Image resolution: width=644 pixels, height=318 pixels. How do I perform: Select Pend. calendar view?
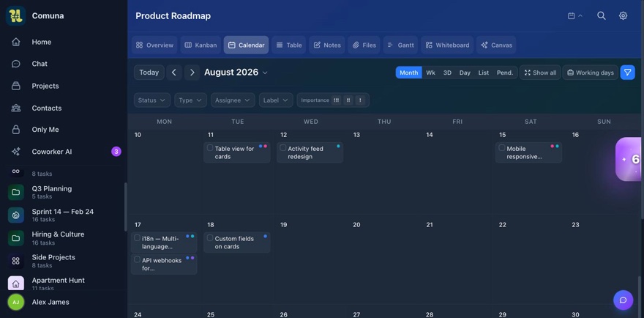coord(505,73)
